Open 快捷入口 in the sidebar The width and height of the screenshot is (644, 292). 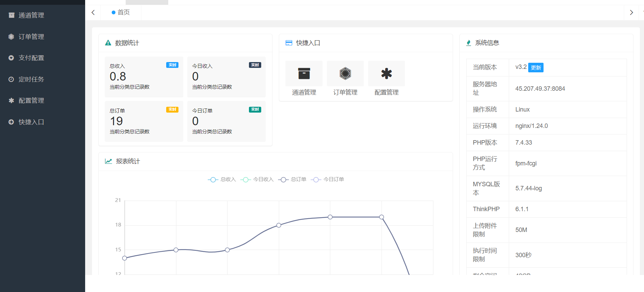click(43, 122)
